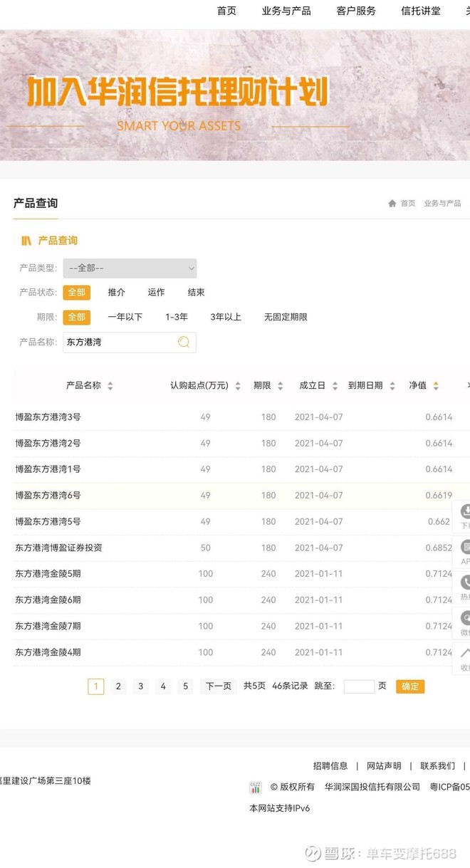This screenshot has width=470, height=868.
Task: Click net value 0.6852 cell
Action: click(439, 548)
